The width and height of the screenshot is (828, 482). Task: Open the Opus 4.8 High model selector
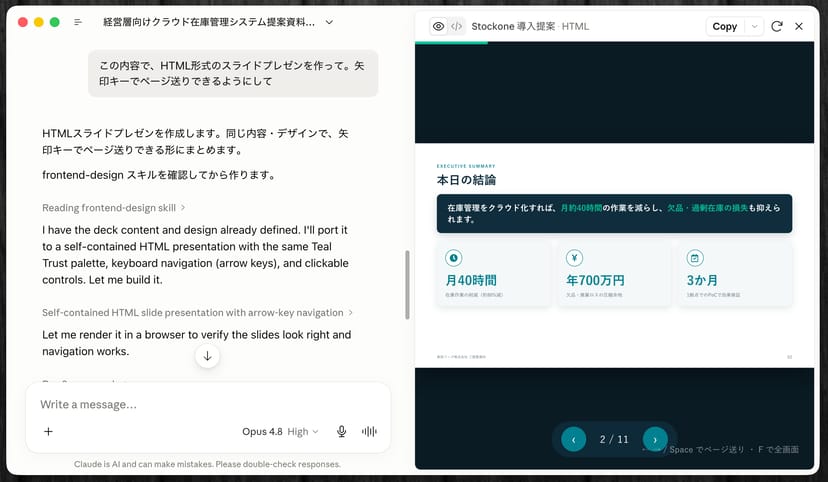click(280, 431)
